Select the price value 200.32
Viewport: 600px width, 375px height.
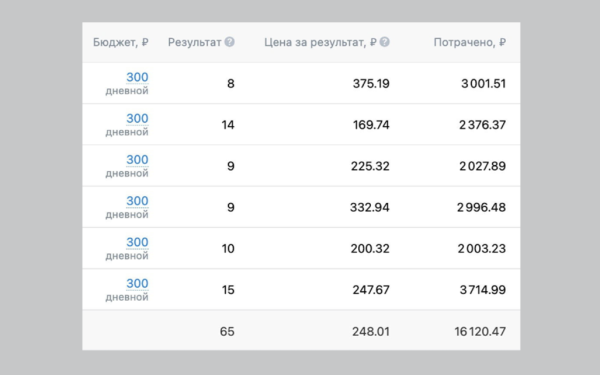pos(370,249)
